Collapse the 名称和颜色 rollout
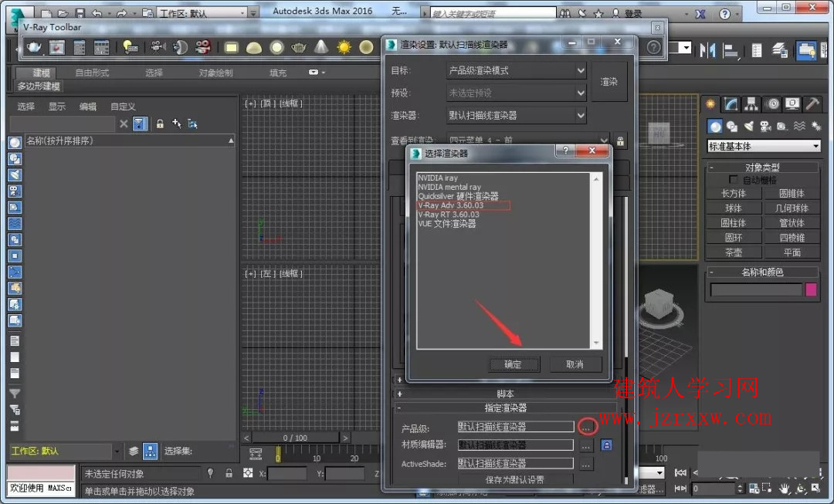This screenshot has width=834, height=504. [761, 272]
